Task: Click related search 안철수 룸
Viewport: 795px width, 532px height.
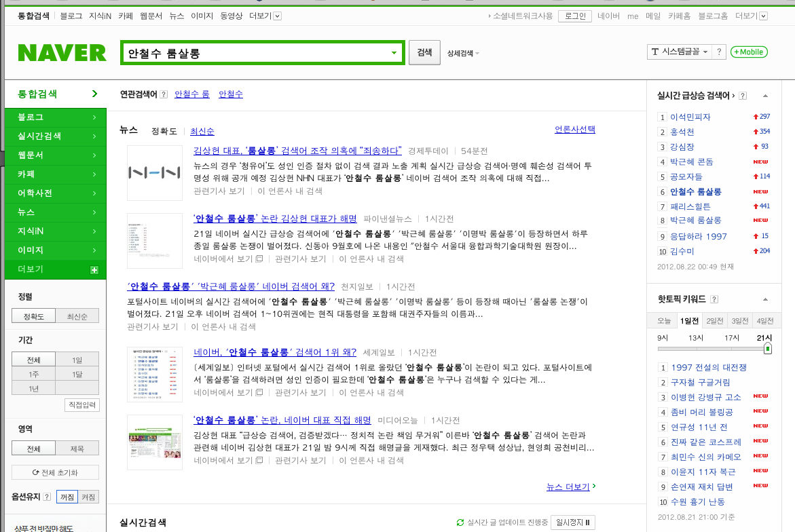Action: click(x=192, y=94)
